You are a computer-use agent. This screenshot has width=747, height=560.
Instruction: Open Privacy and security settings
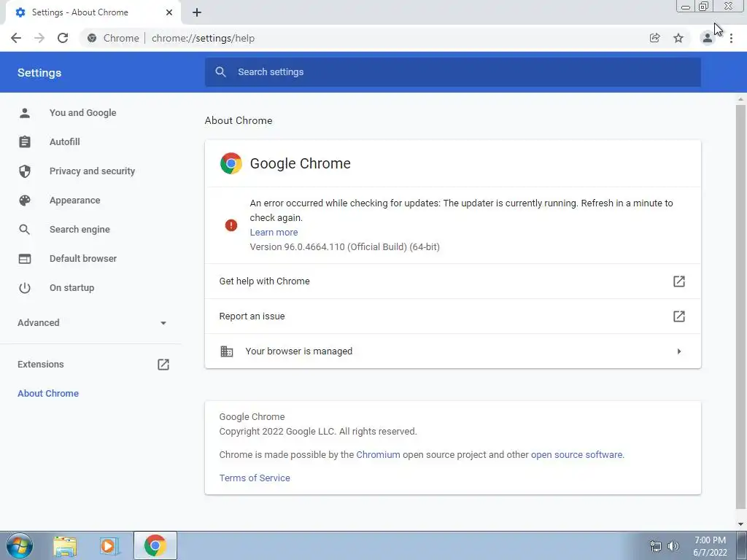(92, 171)
